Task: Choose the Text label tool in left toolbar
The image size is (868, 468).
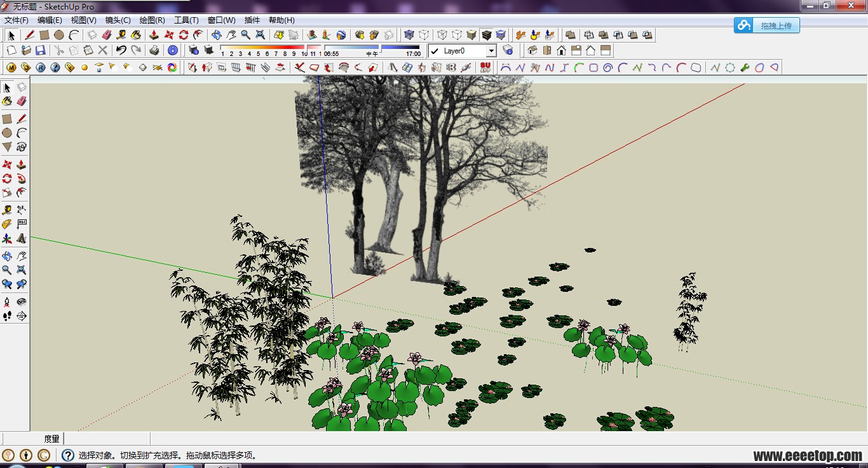Action: point(22,224)
